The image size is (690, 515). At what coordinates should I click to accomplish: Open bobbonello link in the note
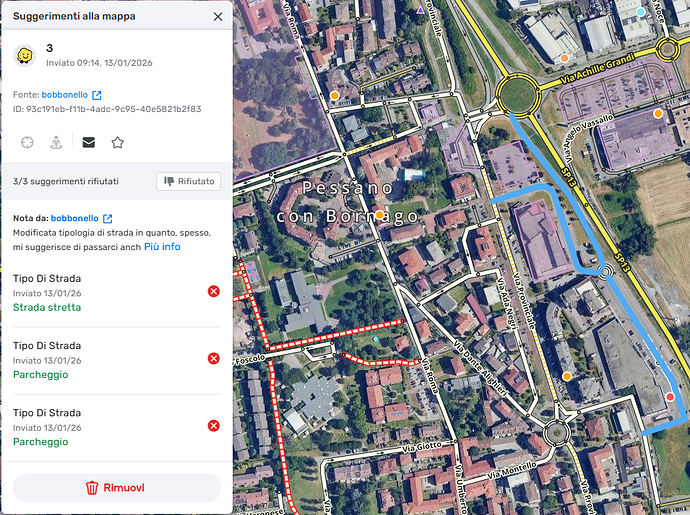pos(74,218)
